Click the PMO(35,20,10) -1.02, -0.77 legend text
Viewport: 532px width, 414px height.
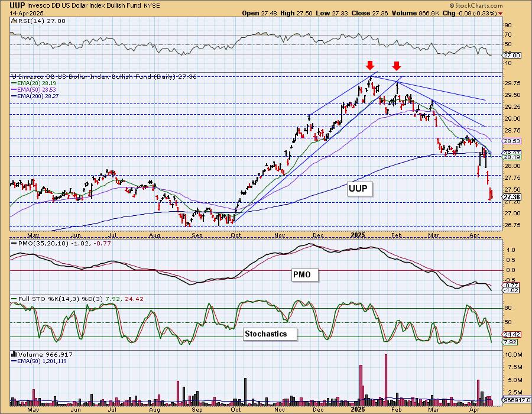[64, 243]
